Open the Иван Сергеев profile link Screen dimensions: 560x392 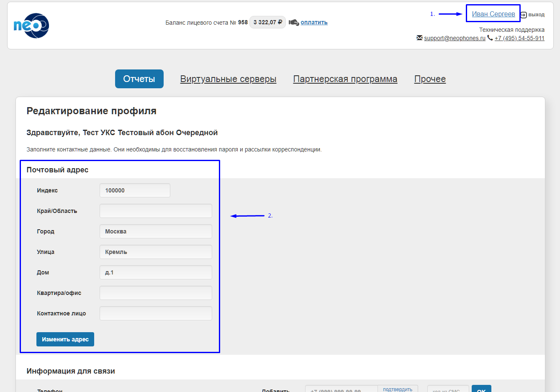(x=493, y=14)
